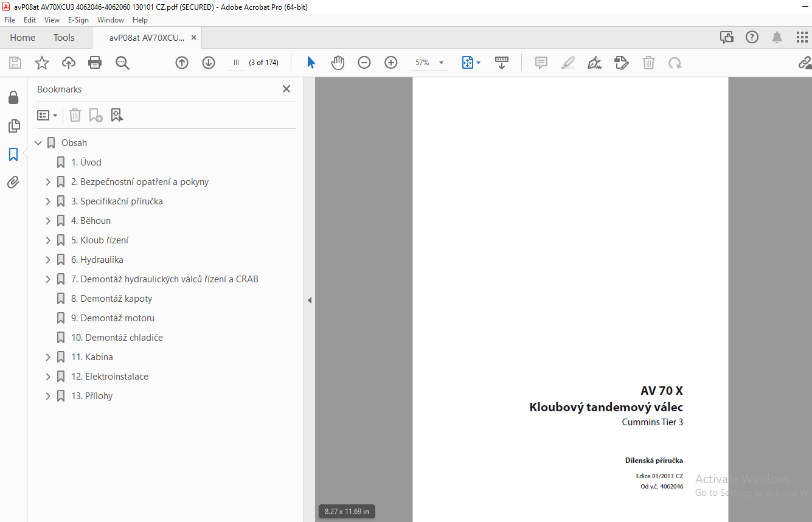Close the avP08at AV70XCU document tab
812x522 pixels.
pyautogui.click(x=193, y=38)
